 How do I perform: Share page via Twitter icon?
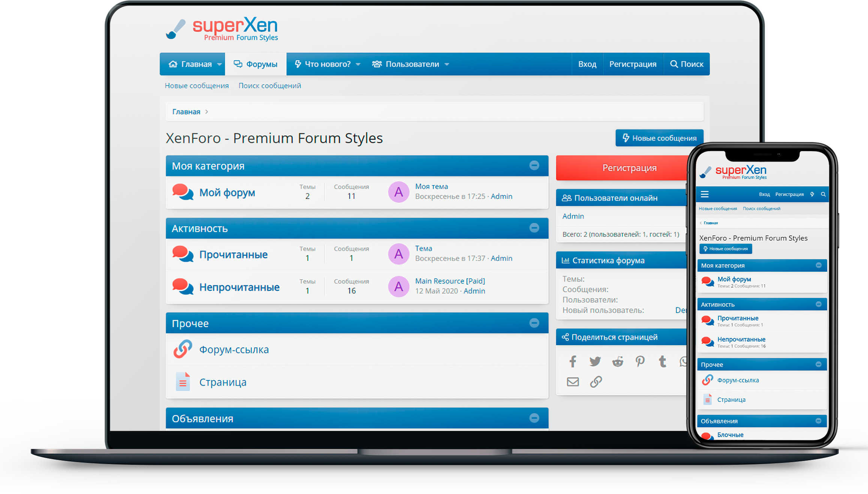tap(595, 362)
